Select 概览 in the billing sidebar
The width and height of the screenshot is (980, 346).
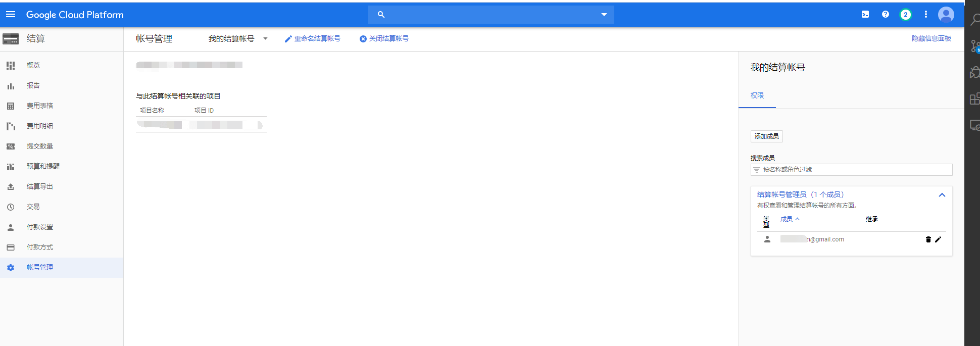tap(33, 65)
